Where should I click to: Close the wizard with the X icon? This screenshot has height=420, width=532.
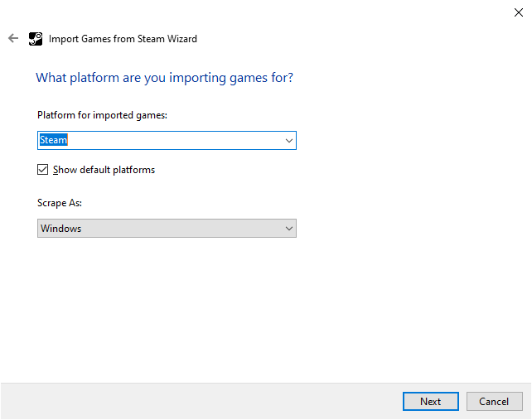click(x=519, y=12)
